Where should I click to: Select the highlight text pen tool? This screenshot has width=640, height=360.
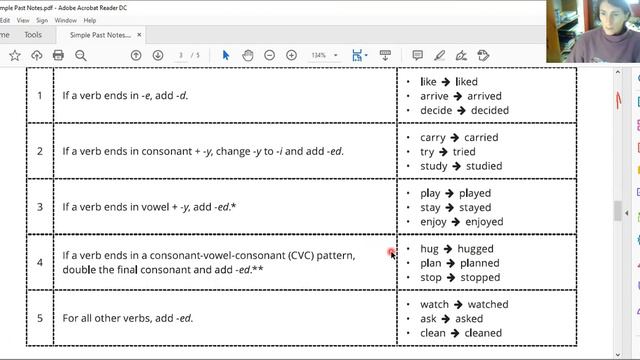click(x=440, y=56)
